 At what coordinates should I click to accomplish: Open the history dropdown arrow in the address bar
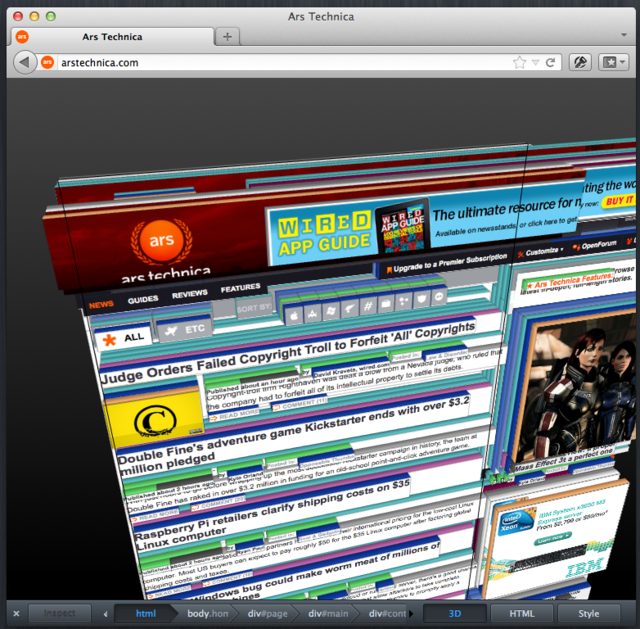click(536, 62)
